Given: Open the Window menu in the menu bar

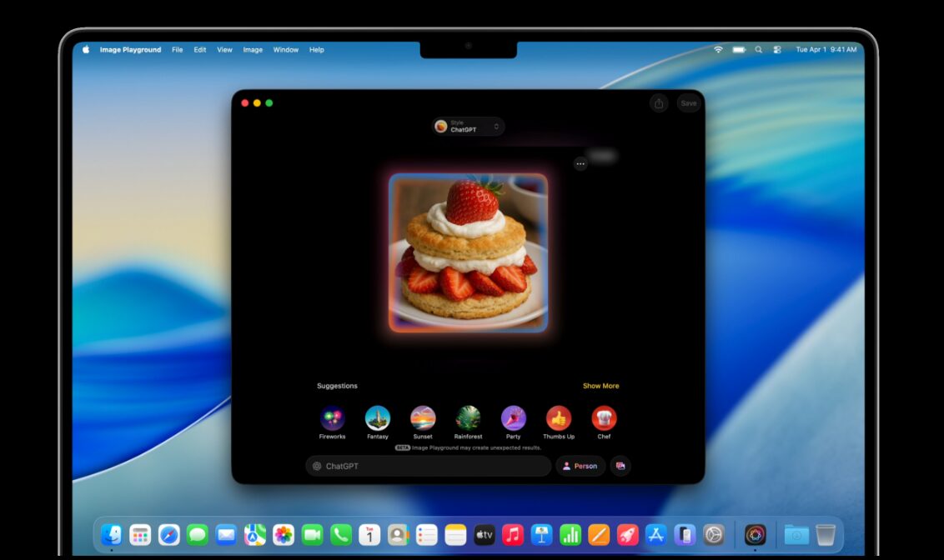Looking at the screenshot, I should tap(285, 49).
